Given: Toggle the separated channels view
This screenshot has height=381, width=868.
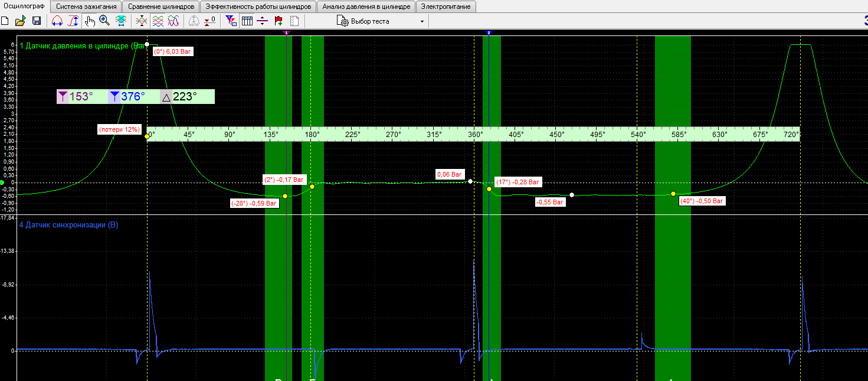Looking at the screenshot, I should pyautogui.click(x=157, y=21).
